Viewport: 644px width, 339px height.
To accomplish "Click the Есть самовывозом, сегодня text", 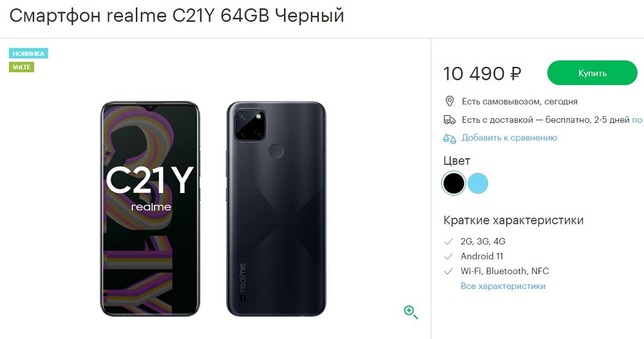I will tap(520, 102).
